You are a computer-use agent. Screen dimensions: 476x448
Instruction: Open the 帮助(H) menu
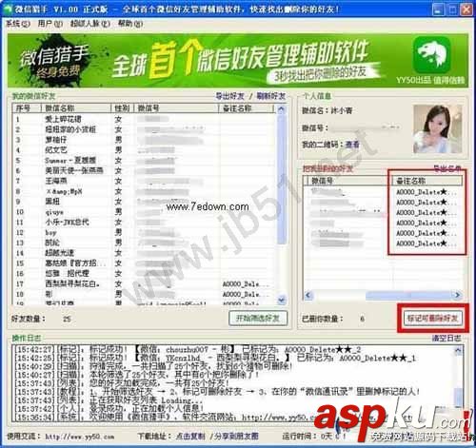130,24
